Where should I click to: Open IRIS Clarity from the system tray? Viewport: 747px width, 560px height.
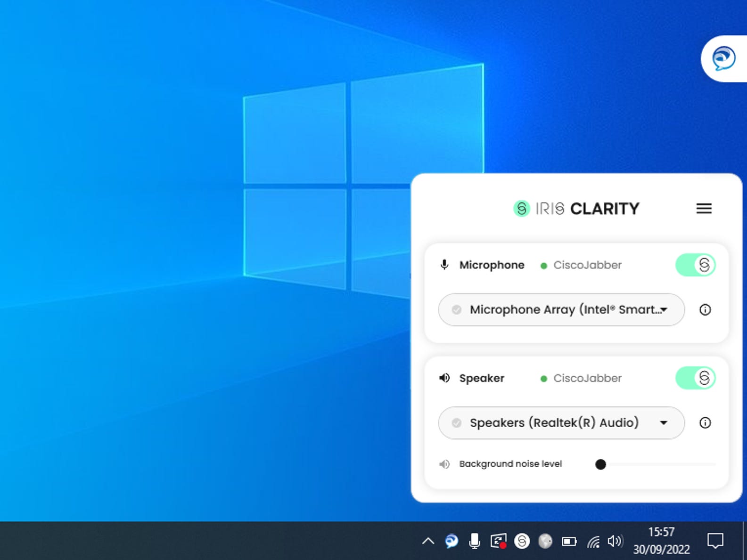pyautogui.click(x=522, y=541)
